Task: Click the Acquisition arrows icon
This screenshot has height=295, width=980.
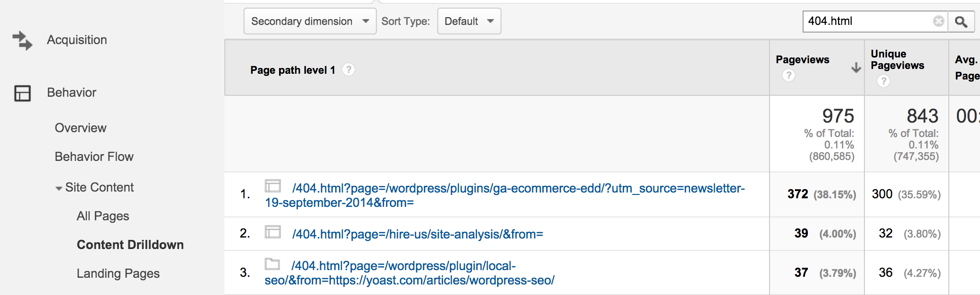Action: tap(22, 40)
